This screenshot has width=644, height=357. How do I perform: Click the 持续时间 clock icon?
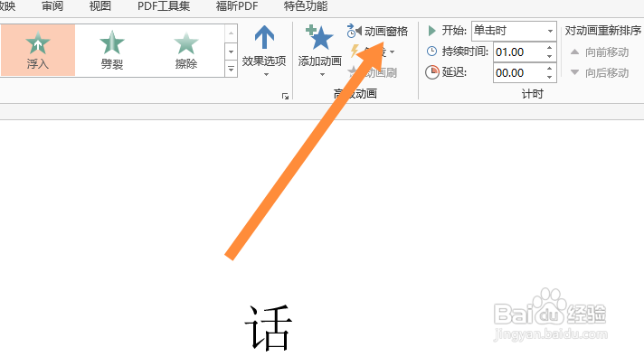(x=431, y=52)
